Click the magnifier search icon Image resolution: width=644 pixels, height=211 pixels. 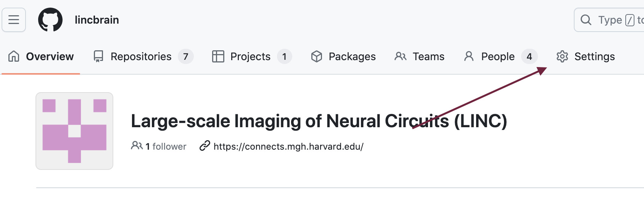[x=586, y=20]
